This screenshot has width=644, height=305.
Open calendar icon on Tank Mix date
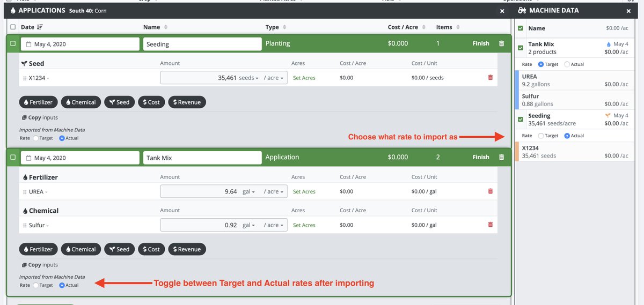pos(28,158)
